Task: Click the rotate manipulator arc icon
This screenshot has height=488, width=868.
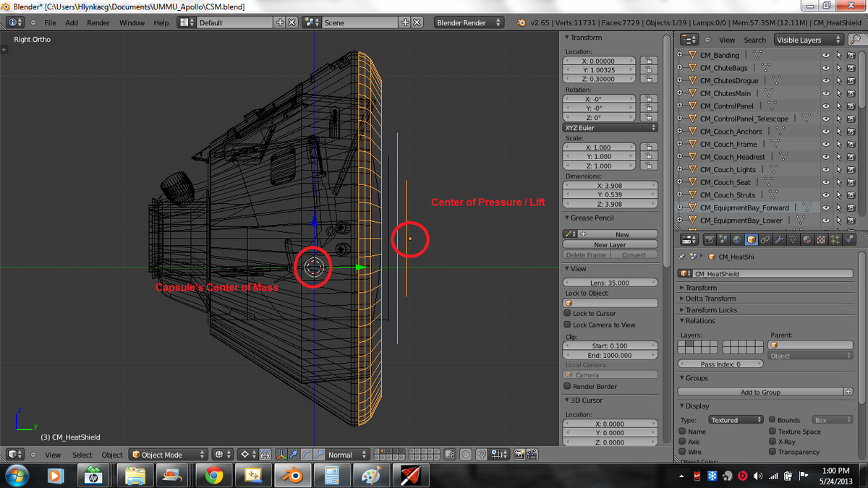Action: [x=306, y=455]
